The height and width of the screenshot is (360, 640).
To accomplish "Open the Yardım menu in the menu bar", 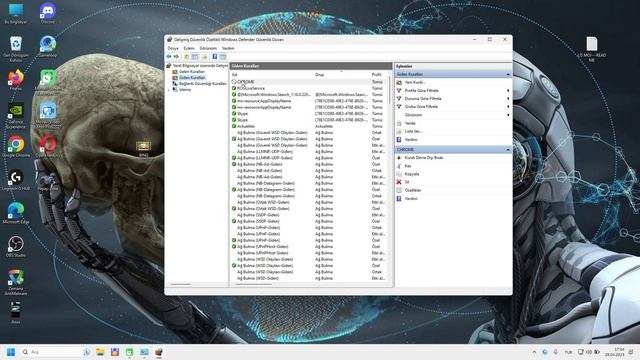I will tap(228, 48).
